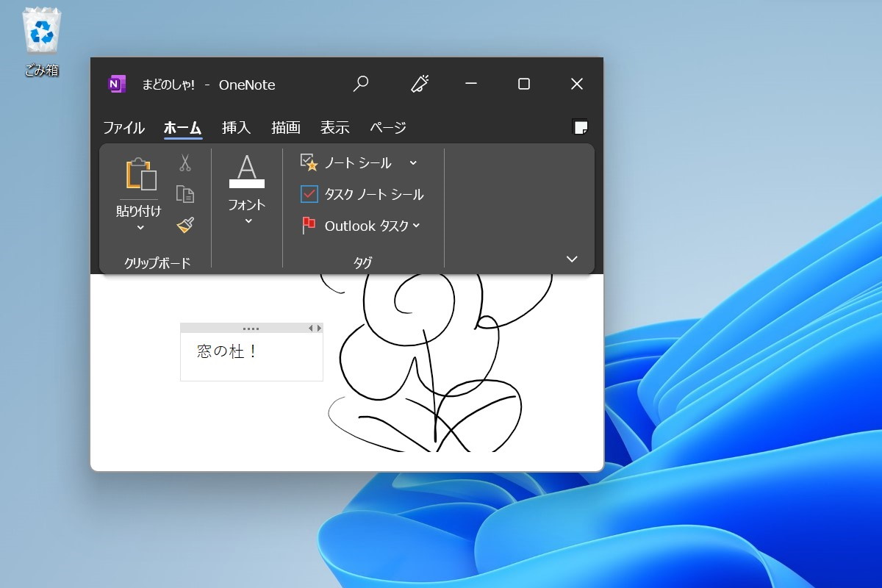Check off the task note seal on the item

coord(308,194)
